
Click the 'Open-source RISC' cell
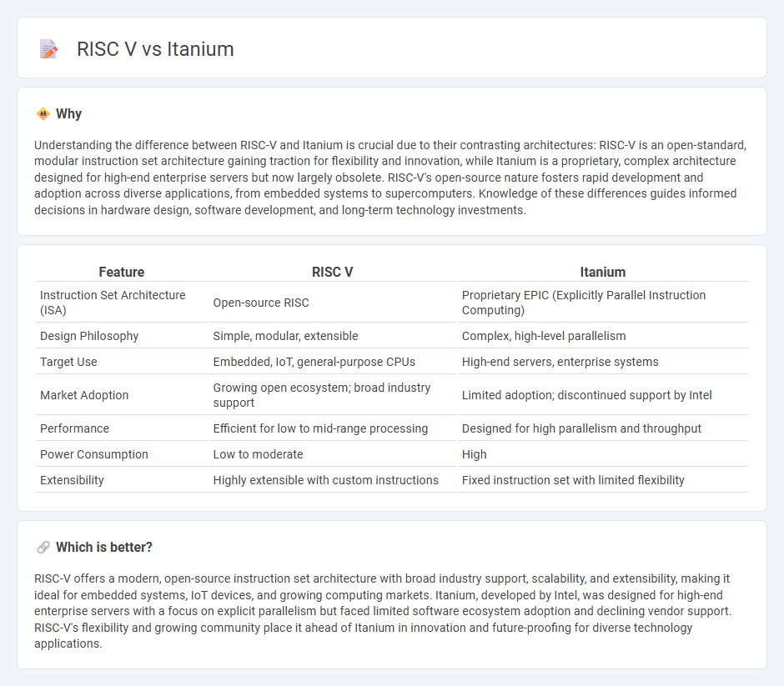click(261, 303)
